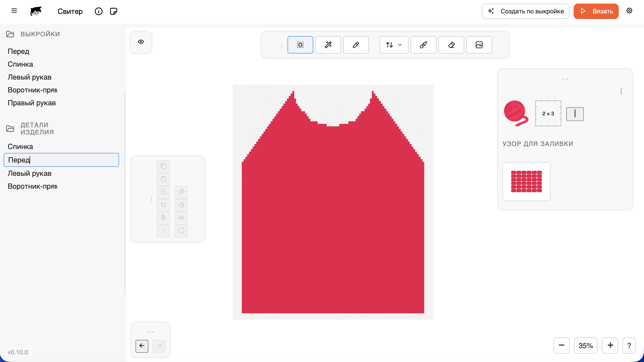Open project info icon
644x362 pixels.
pos(98,11)
